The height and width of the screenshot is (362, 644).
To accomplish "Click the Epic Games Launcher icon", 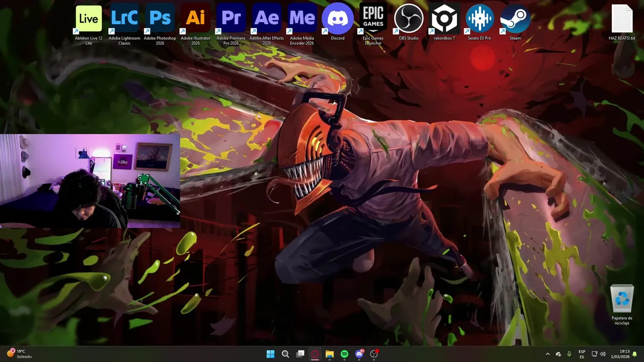I will click(x=373, y=25).
